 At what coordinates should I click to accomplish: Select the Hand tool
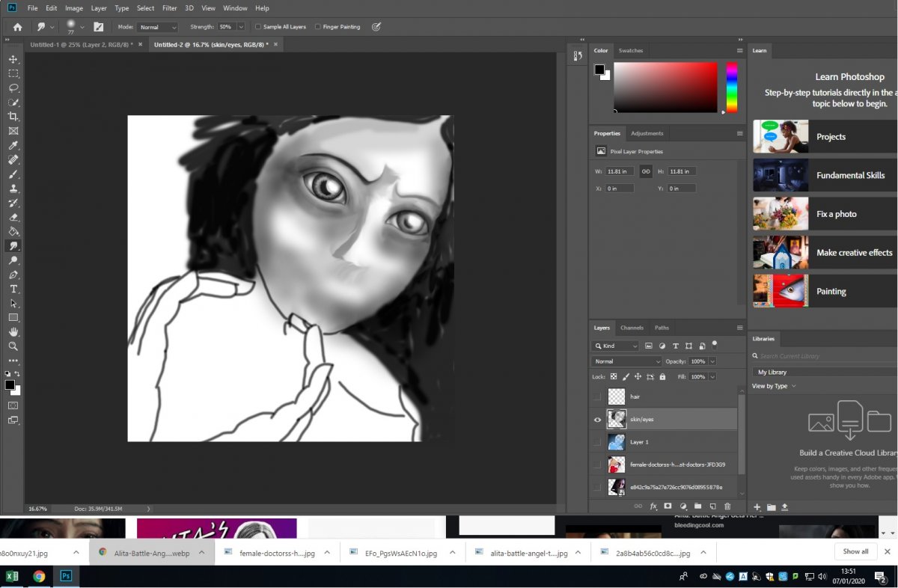coord(13,332)
